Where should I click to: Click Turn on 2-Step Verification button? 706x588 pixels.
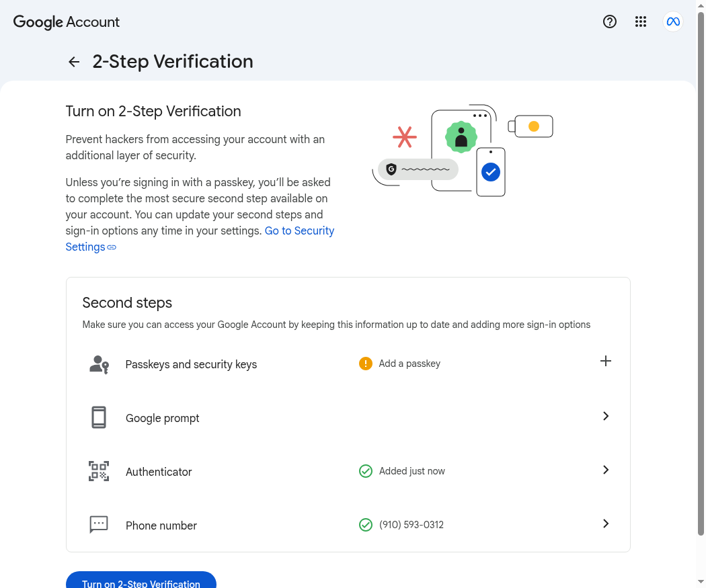[x=141, y=581]
